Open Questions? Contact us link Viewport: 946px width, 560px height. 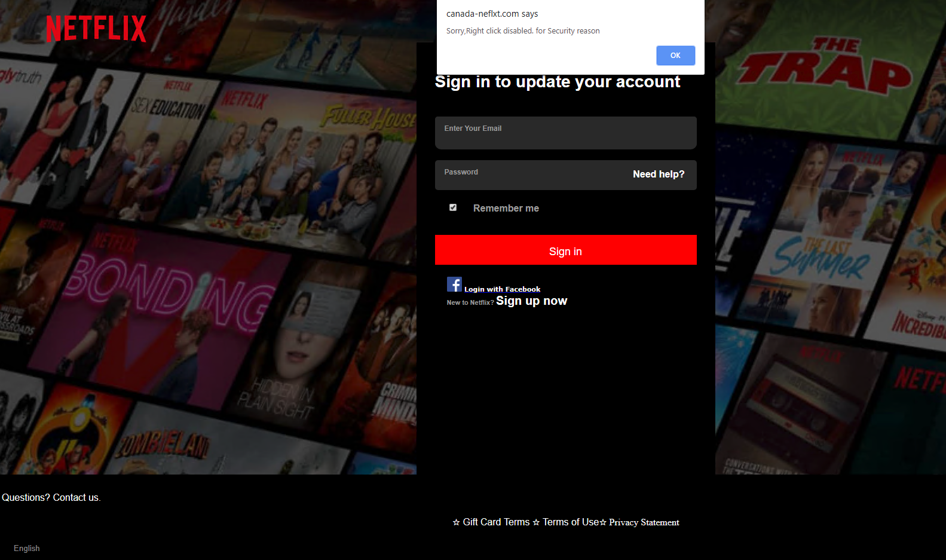[51, 497]
